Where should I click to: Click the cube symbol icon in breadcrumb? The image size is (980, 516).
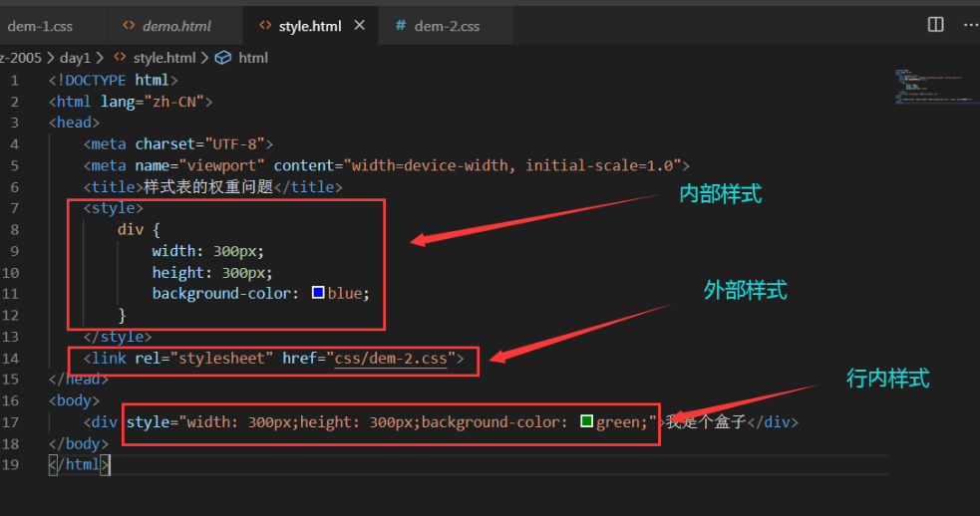(x=223, y=58)
